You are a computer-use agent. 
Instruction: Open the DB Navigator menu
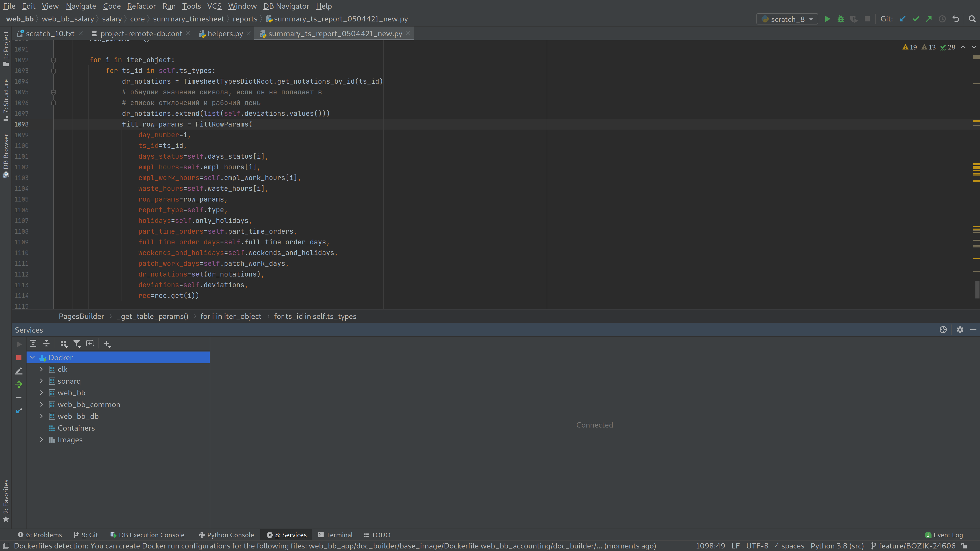pyautogui.click(x=286, y=6)
